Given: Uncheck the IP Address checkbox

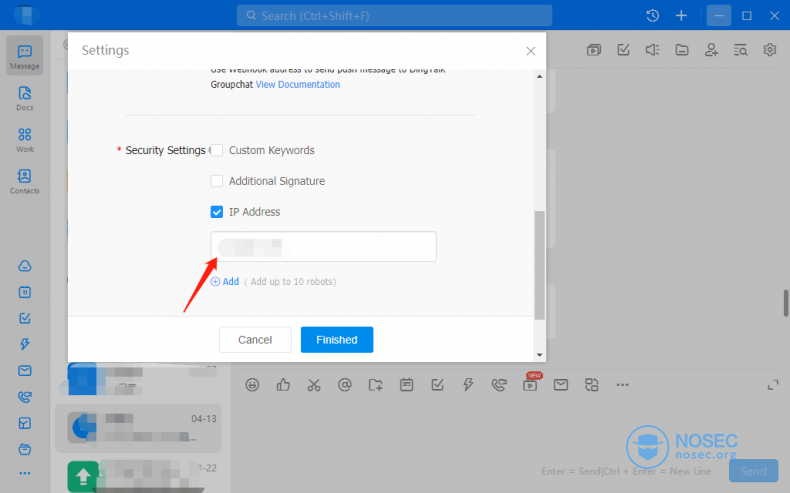Looking at the screenshot, I should pos(217,212).
